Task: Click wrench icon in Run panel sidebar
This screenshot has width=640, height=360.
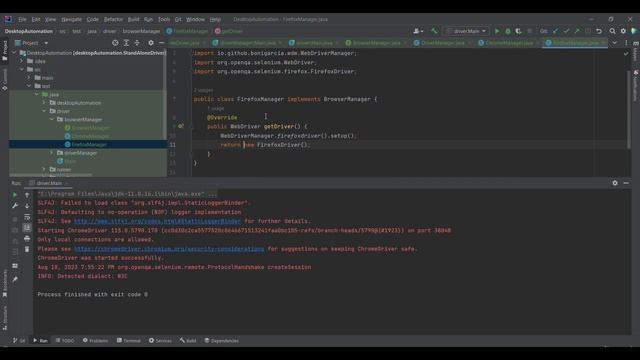Action: (15, 206)
